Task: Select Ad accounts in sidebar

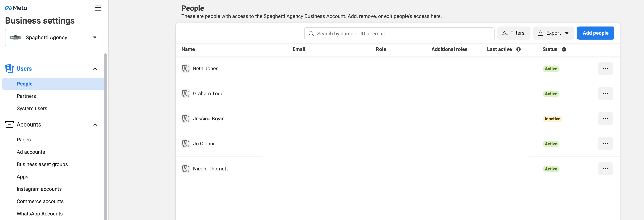Action: pos(31,152)
